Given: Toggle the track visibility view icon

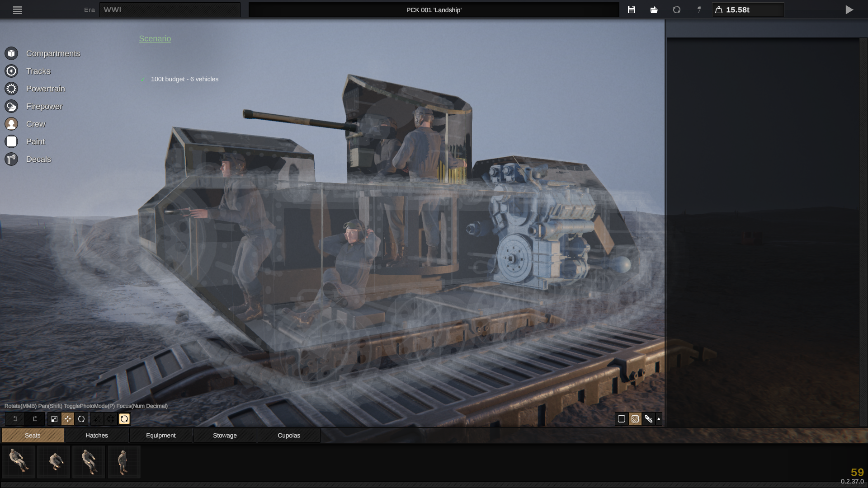Looking at the screenshot, I should tap(649, 419).
